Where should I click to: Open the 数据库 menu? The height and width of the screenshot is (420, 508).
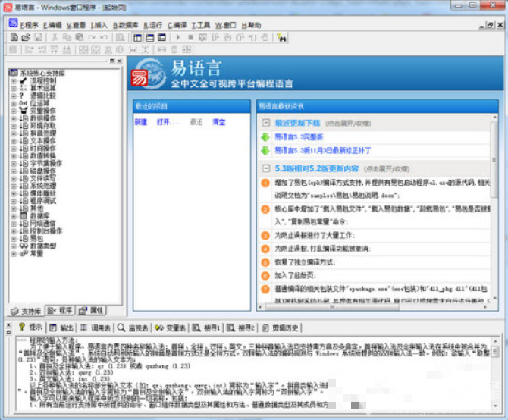(x=125, y=25)
